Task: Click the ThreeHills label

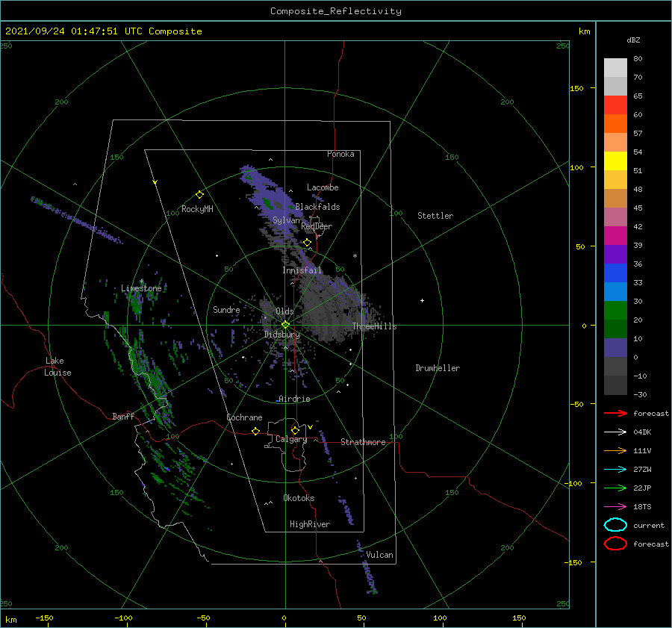Action: click(375, 326)
